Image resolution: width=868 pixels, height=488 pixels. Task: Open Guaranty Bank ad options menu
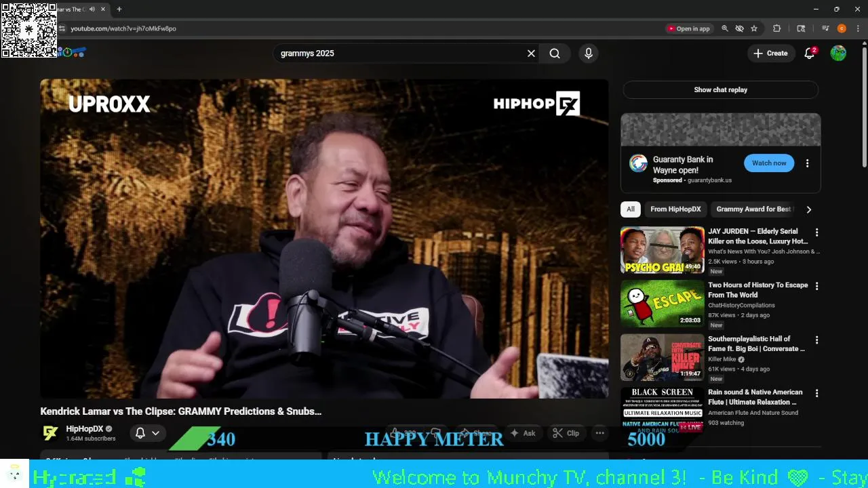click(807, 163)
